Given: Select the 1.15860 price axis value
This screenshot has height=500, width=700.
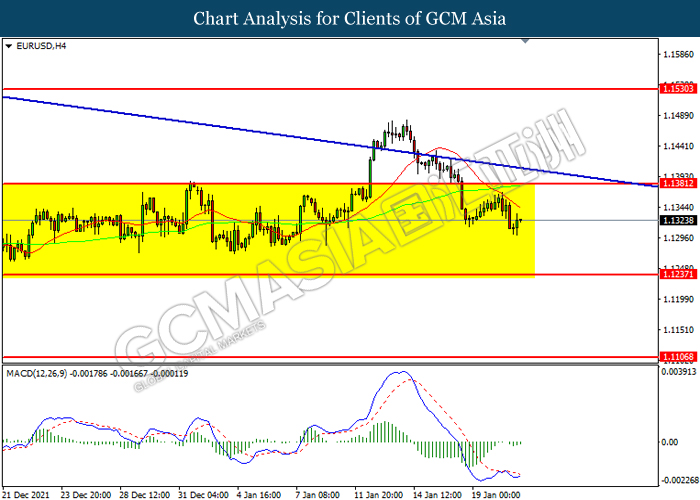Looking at the screenshot, I should [x=679, y=54].
